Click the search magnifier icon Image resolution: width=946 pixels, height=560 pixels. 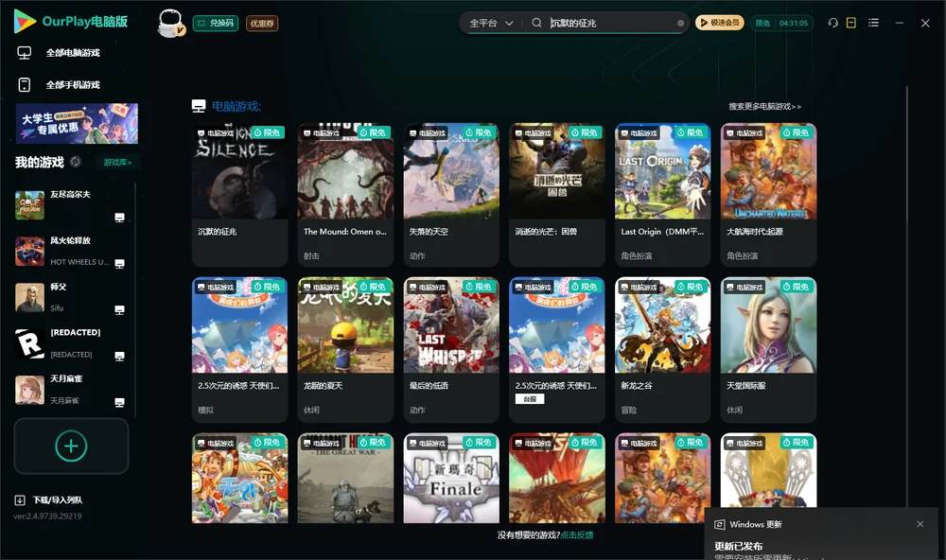coord(536,23)
